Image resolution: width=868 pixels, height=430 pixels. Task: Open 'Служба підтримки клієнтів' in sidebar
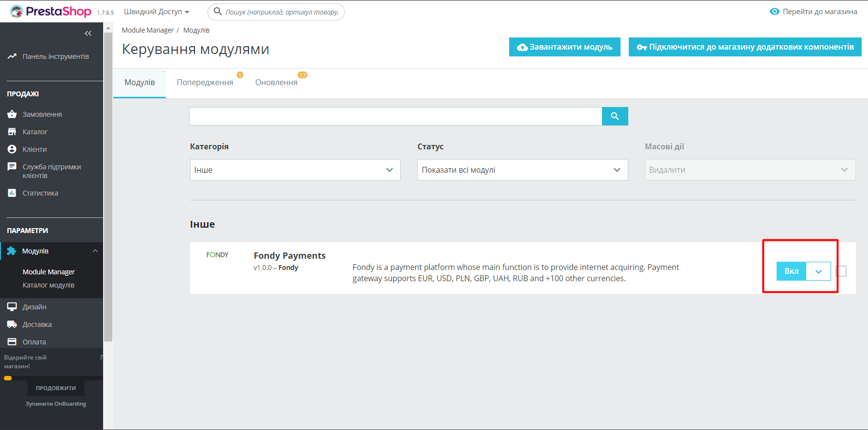[x=52, y=171]
